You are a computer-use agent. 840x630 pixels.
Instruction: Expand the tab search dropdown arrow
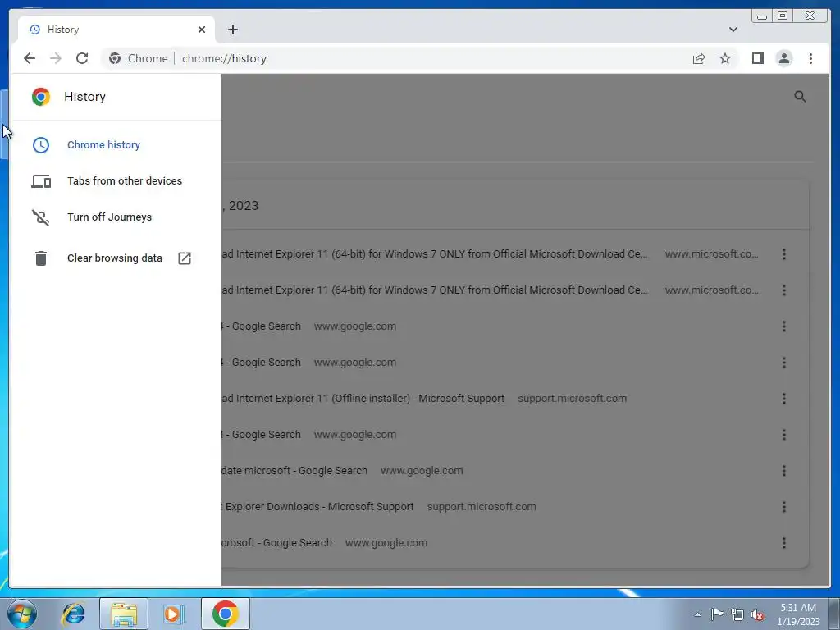coord(733,30)
